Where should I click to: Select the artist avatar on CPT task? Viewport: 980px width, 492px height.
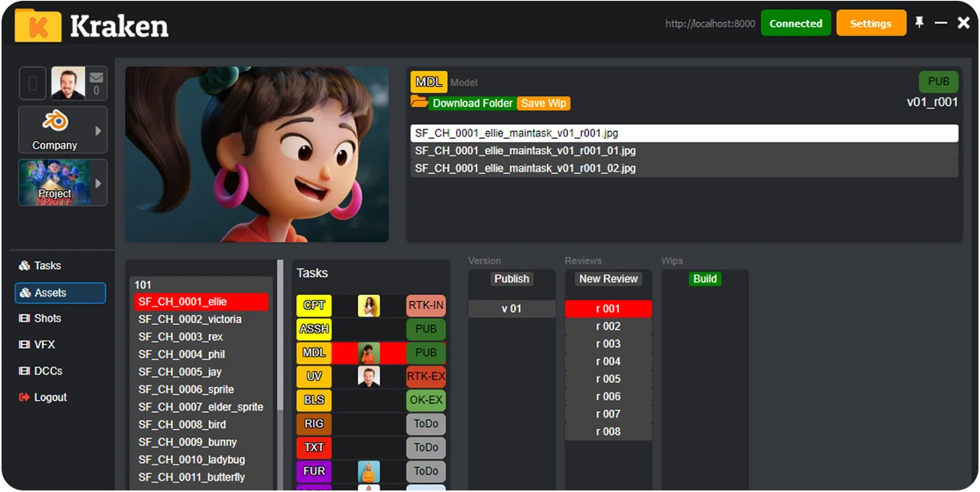pyautogui.click(x=369, y=306)
